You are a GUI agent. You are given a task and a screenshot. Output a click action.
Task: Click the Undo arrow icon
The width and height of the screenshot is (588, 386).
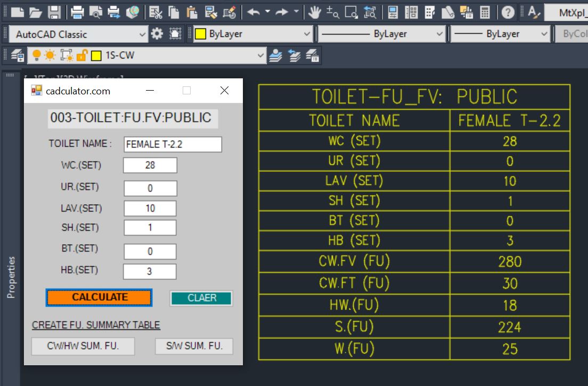pos(254,12)
